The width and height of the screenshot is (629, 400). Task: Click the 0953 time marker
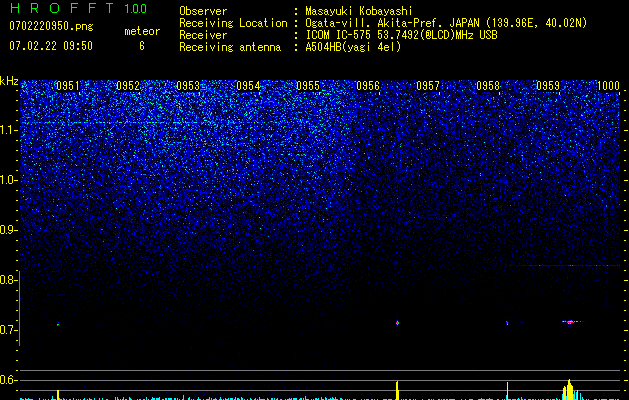(x=188, y=86)
